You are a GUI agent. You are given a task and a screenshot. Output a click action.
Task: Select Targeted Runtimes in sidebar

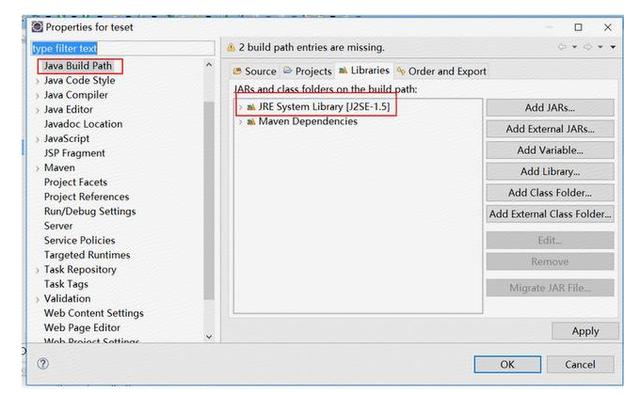(87, 255)
